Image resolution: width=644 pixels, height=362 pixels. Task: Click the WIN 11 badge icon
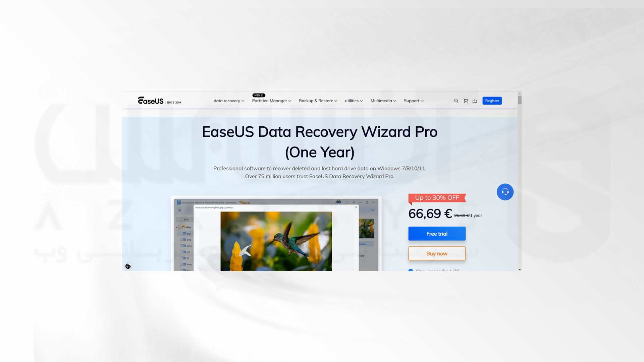[x=259, y=95]
